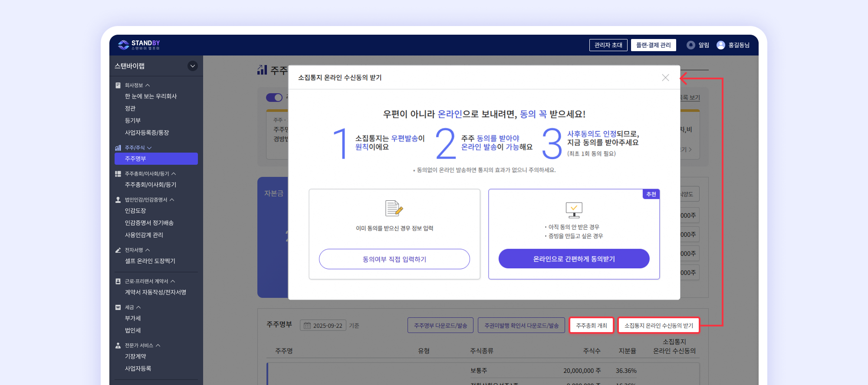Click 온라인으로 간편하게 동의받기 button
868x385 pixels.
click(574, 259)
